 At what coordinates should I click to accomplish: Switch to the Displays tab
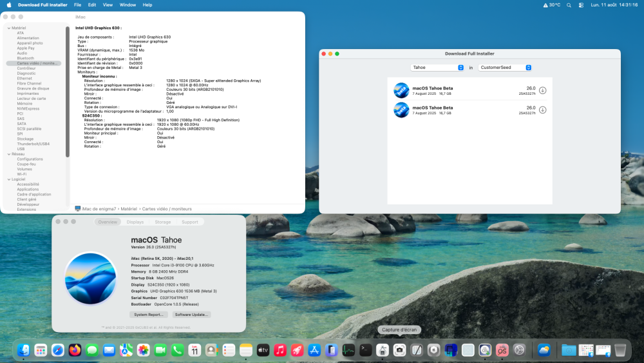(135, 222)
